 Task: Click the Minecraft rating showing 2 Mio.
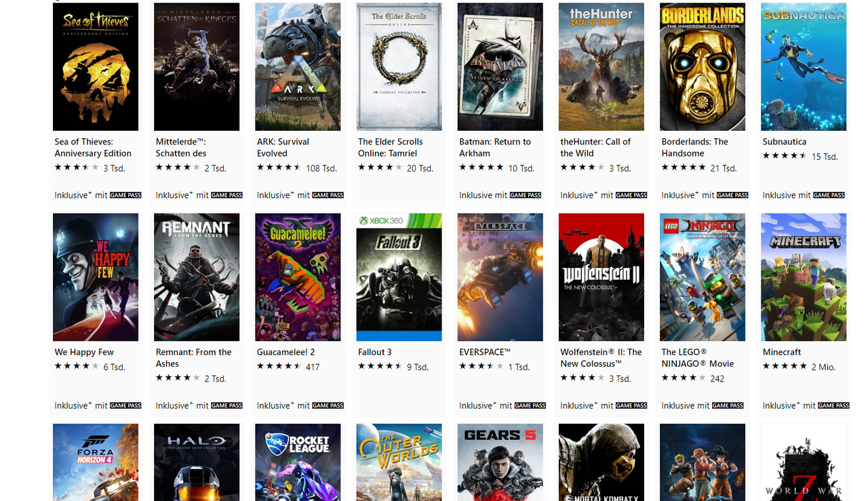(x=799, y=367)
